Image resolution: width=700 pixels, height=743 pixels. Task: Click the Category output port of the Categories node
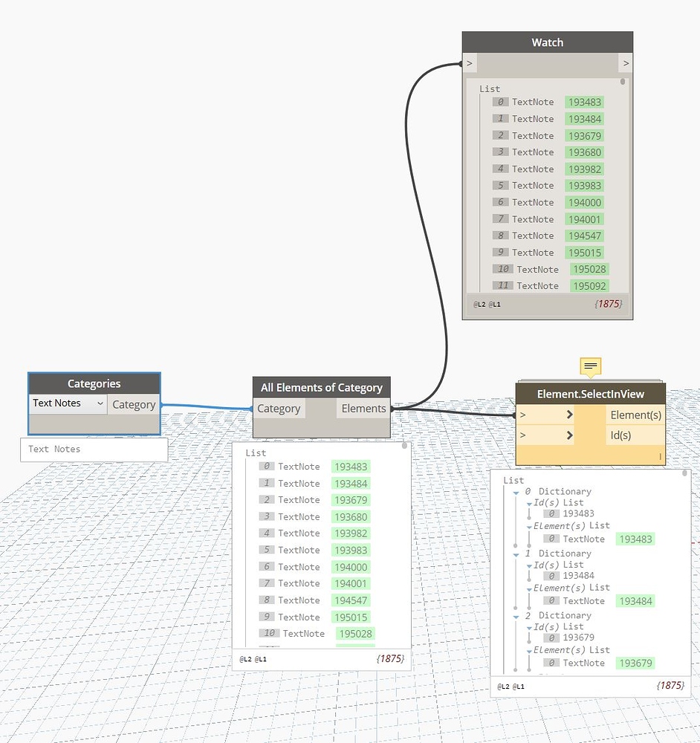(134, 404)
